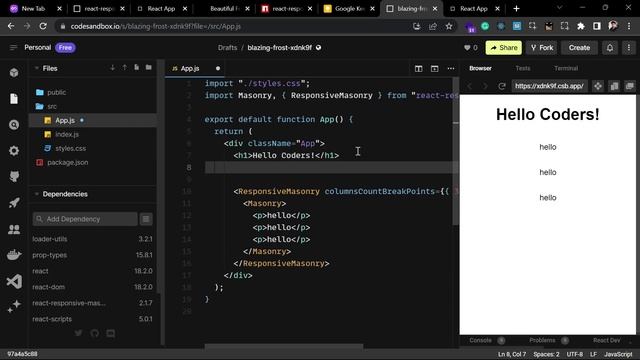This screenshot has height=360, width=640.
Task: Click the dependency list icon beside Add Dependency
Action: 146,219
